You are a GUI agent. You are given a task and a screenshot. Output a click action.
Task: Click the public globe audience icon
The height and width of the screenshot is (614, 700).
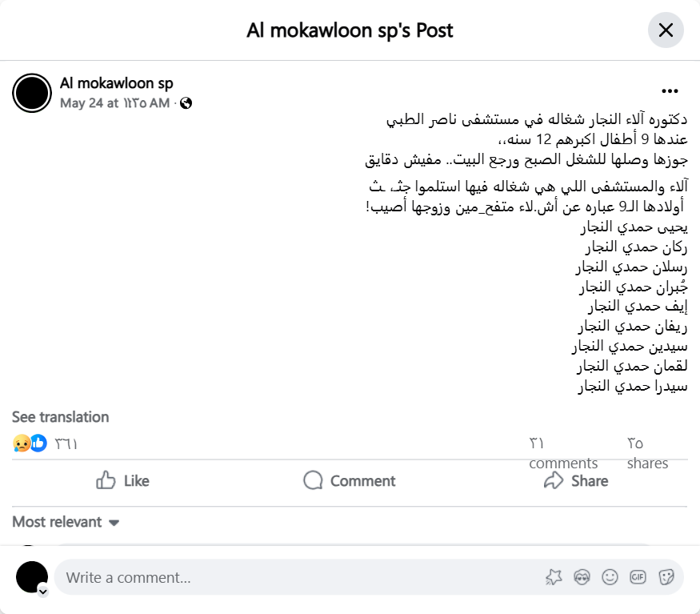(186, 103)
